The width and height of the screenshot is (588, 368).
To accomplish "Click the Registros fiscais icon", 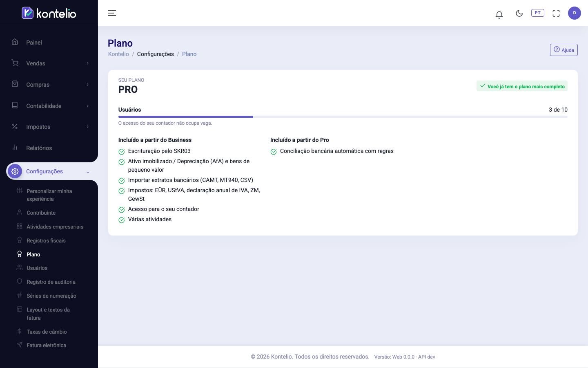I will 19,240.
